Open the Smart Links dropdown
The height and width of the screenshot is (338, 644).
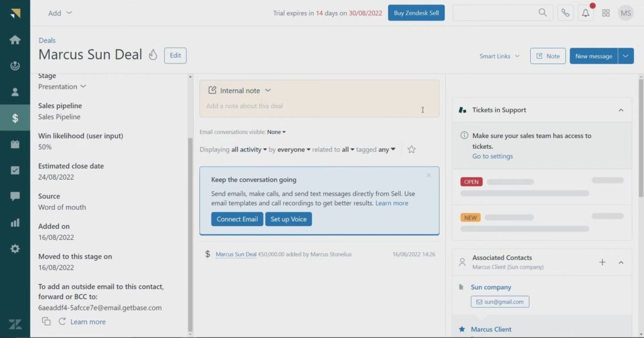coord(499,56)
